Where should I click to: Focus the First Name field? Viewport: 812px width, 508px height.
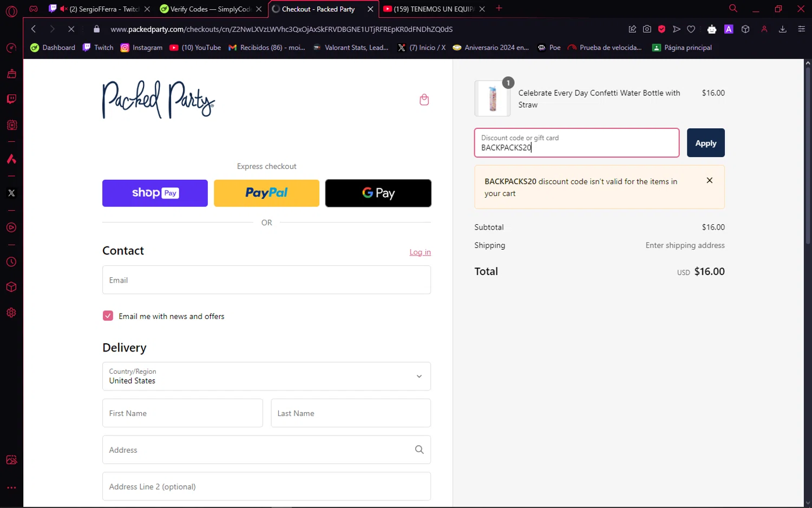click(x=182, y=413)
